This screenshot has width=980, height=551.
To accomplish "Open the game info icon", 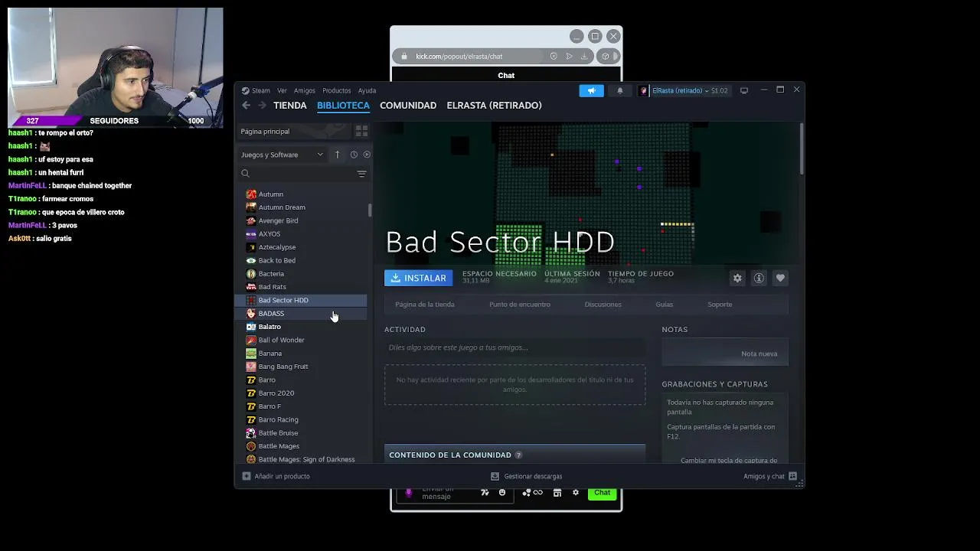I will [759, 278].
